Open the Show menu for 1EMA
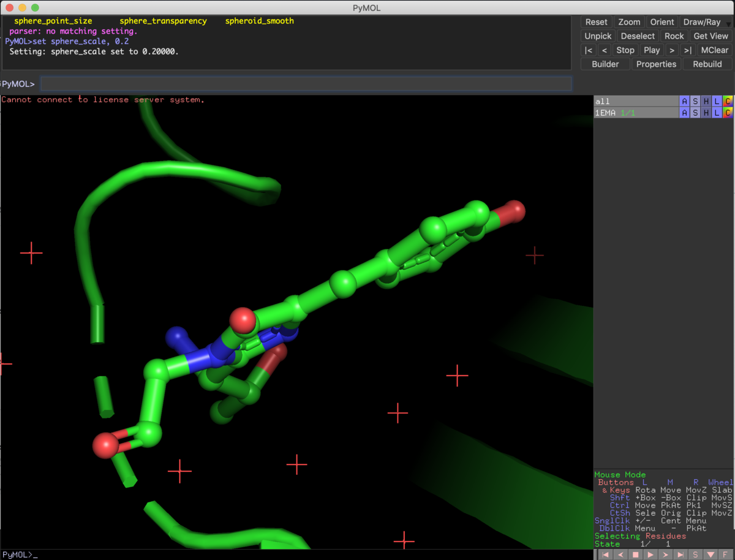 (695, 113)
